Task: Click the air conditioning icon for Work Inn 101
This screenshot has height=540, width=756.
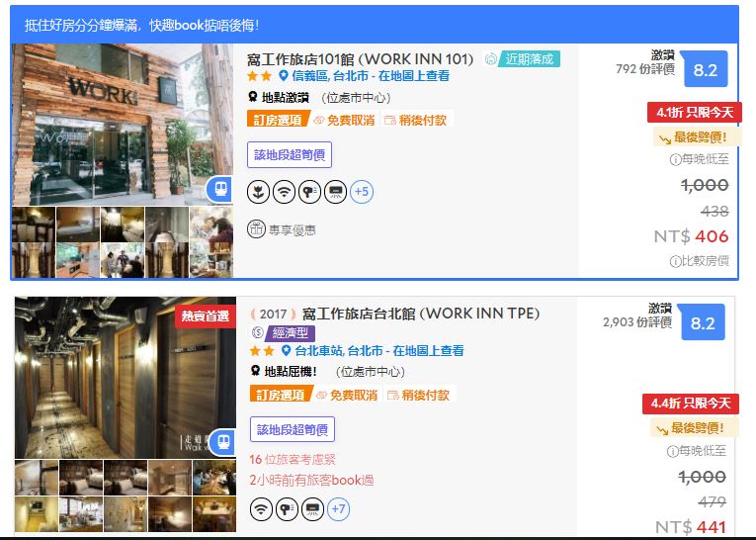Action: pyautogui.click(x=335, y=192)
